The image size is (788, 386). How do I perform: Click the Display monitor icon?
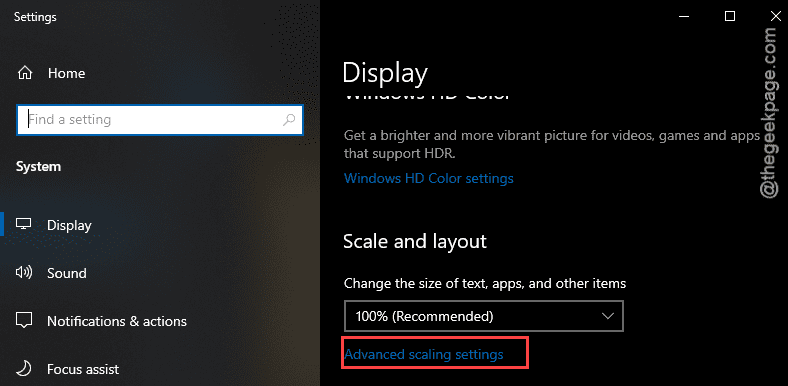pyautogui.click(x=24, y=225)
